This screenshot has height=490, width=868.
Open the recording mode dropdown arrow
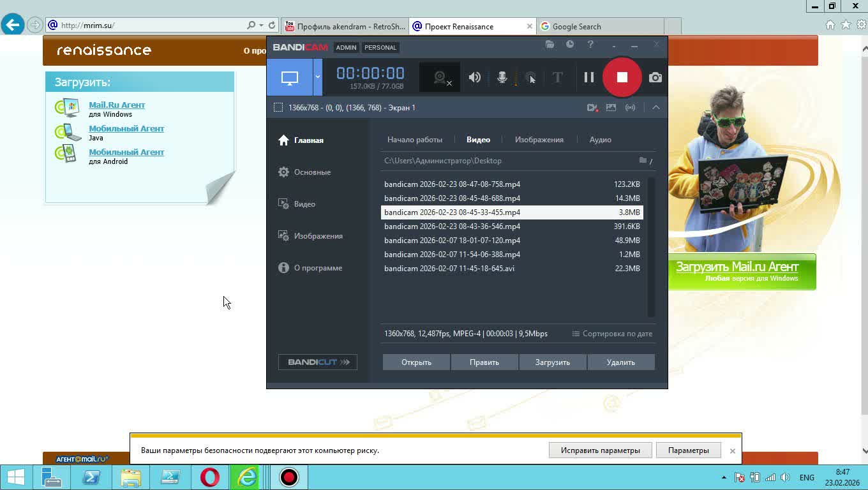point(317,77)
